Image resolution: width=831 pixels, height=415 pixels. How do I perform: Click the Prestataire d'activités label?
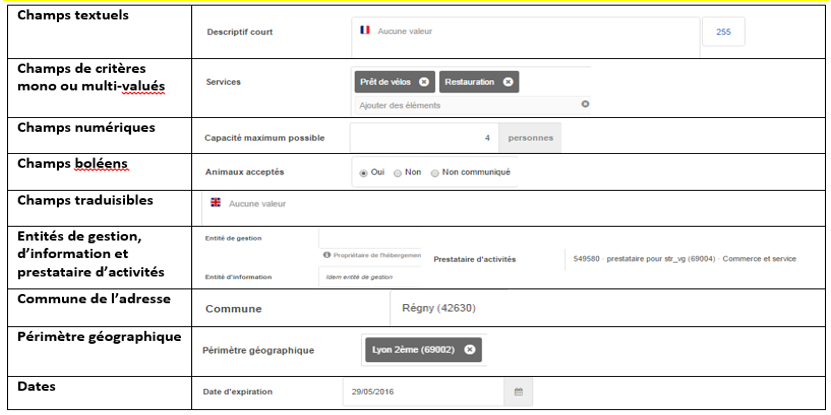474,259
